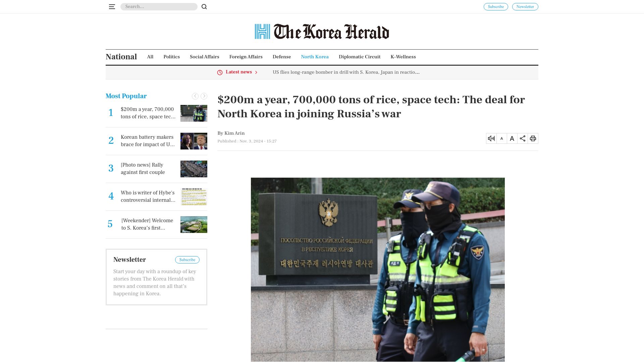Click the police officers thumbnail in popular list
This screenshot has width=644, height=362.
click(194, 113)
